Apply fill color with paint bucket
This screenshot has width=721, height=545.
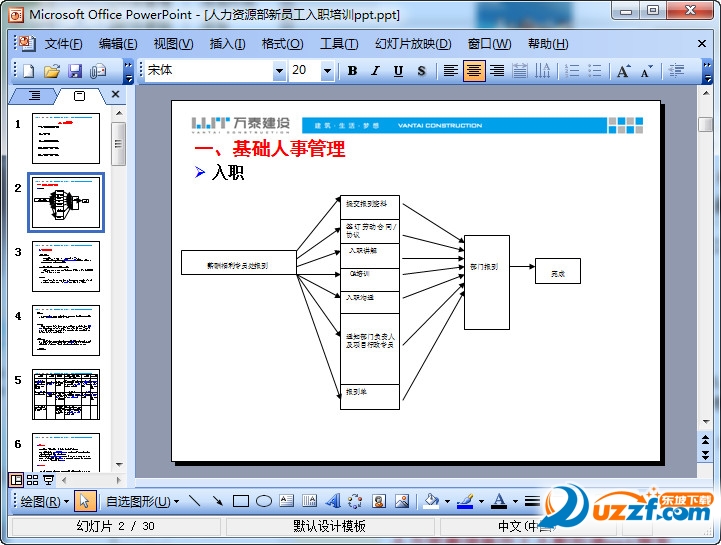431,501
